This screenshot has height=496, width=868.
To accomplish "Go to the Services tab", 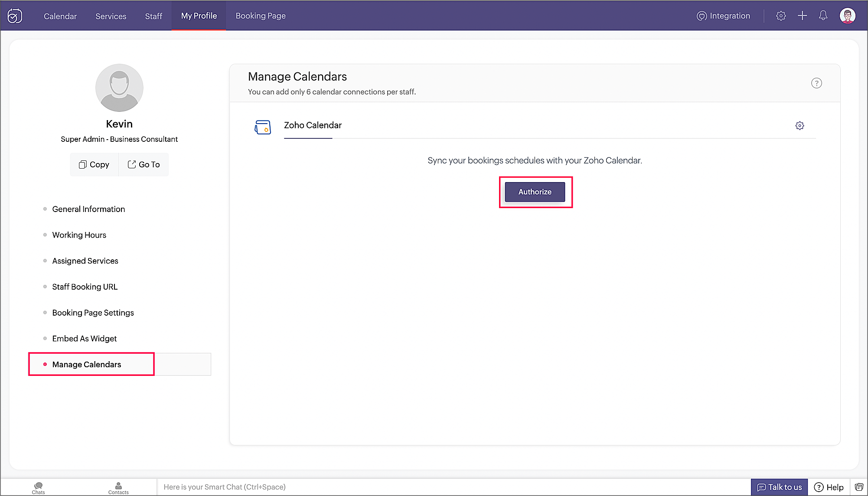I will (111, 16).
